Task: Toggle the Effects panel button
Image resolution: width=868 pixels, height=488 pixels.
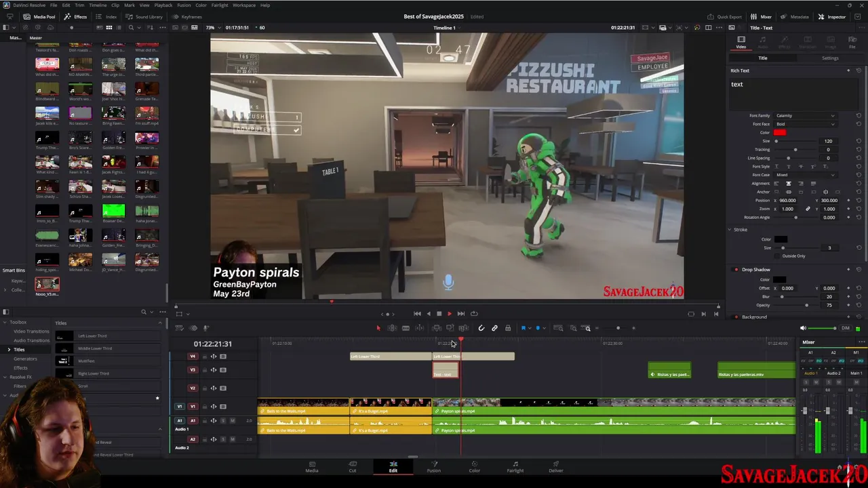Action: 77,16
